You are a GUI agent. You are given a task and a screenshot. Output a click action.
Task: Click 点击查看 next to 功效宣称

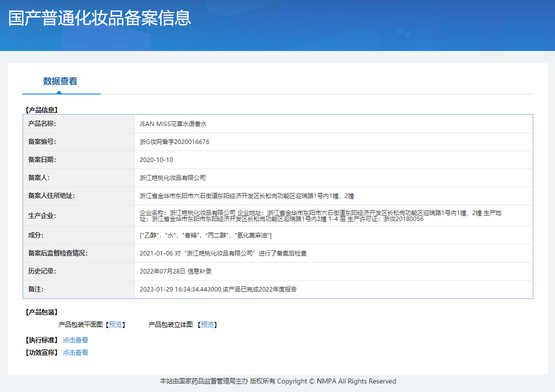pos(75,352)
